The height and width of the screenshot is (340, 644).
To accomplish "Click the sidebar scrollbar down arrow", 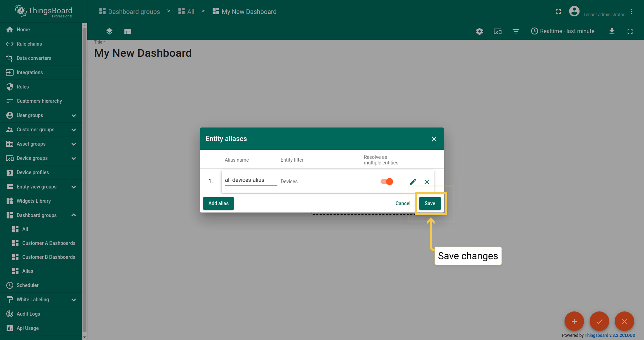I will click(x=84, y=337).
